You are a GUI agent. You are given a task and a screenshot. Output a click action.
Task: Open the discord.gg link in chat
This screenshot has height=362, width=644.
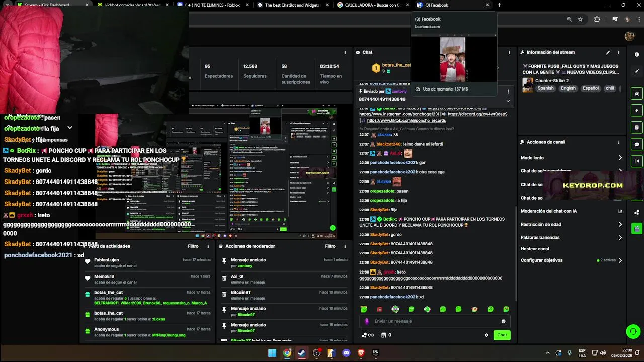477,114
